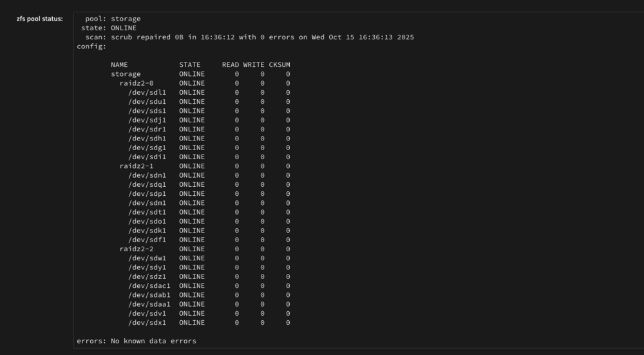Click the ONLINE state of /dev/sdac1

pyautogui.click(x=192, y=285)
